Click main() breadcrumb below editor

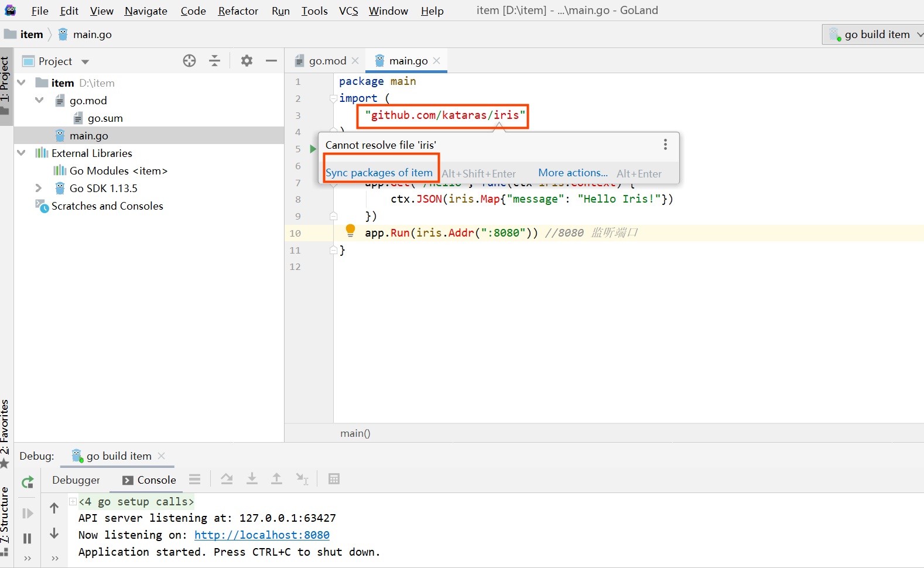click(x=355, y=433)
